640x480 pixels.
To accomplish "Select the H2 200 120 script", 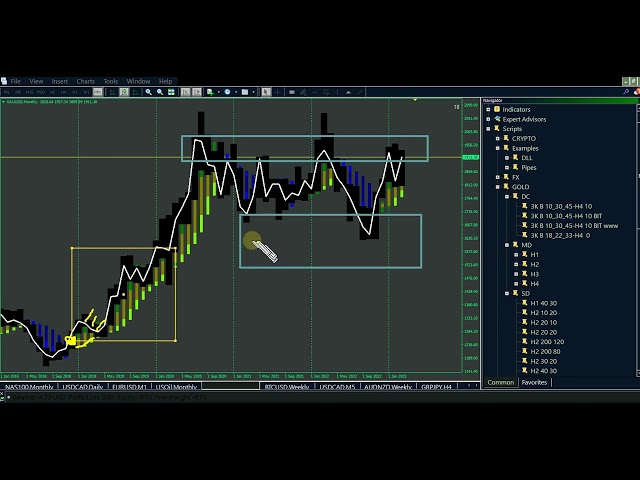I will (x=546, y=342).
